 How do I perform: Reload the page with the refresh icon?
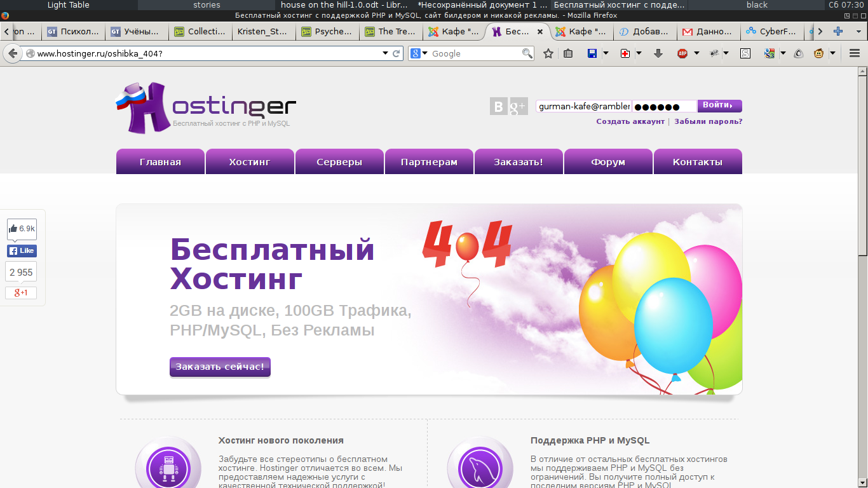(x=397, y=53)
